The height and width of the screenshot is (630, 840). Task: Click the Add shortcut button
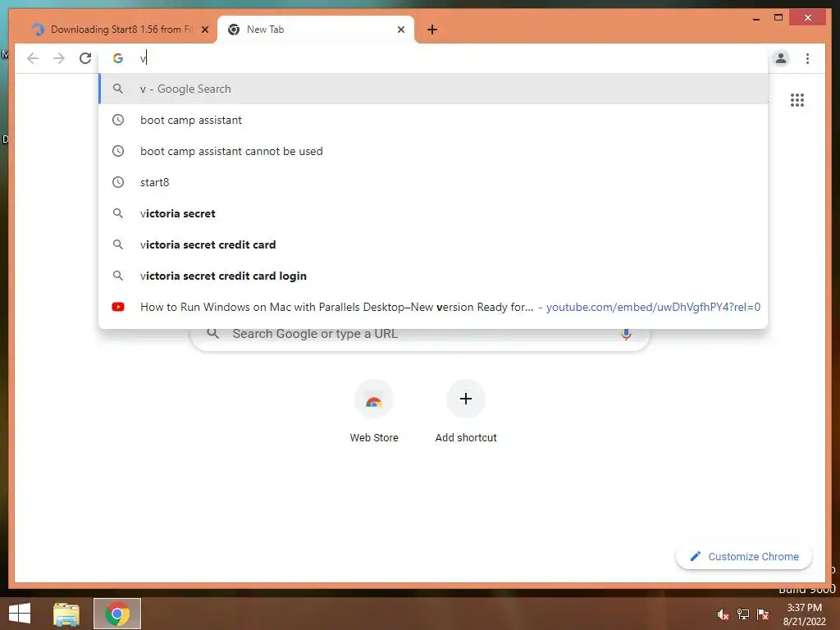(466, 412)
